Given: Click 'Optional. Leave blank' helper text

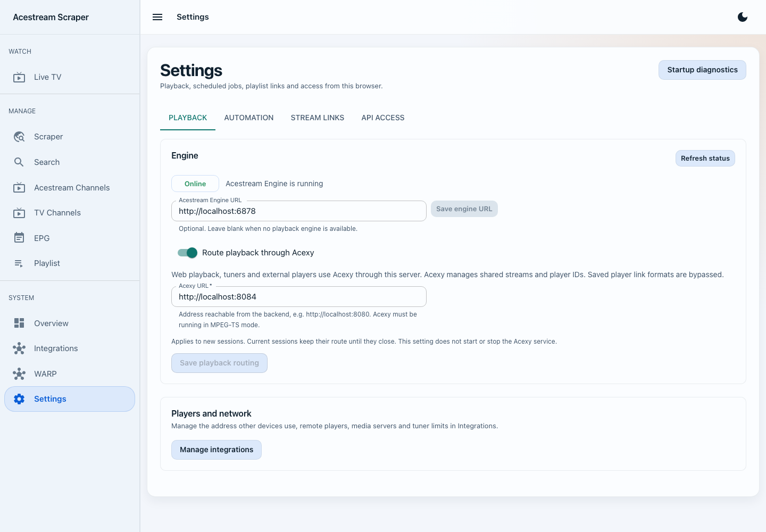Looking at the screenshot, I should pyautogui.click(x=268, y=229).
